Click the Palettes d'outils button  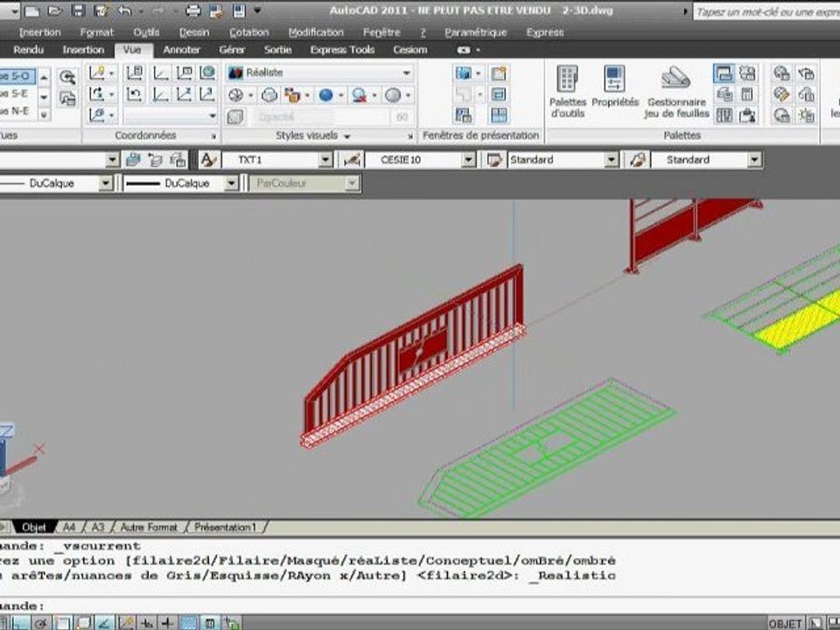click(567, 91)
